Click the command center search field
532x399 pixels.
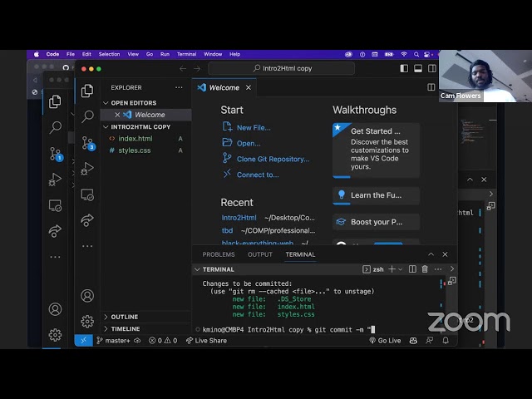coord(282,68)
